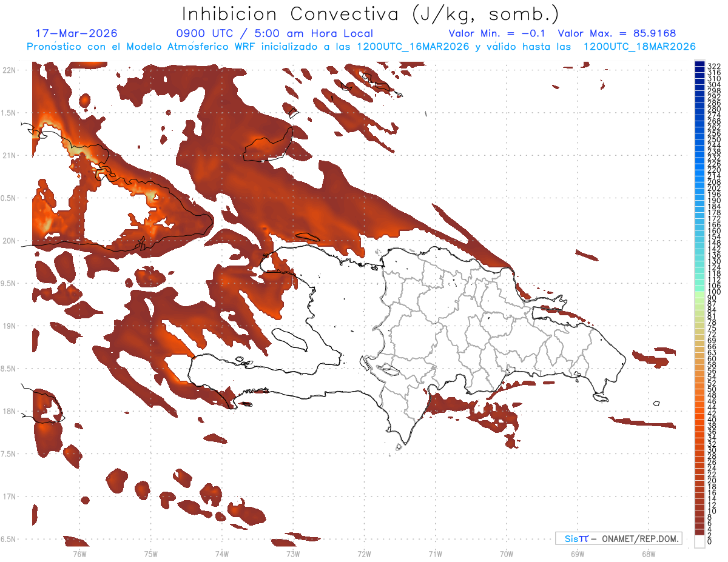Click the '74W' longitude label
This screenshot has height=562, width=728.
point(221,554)
